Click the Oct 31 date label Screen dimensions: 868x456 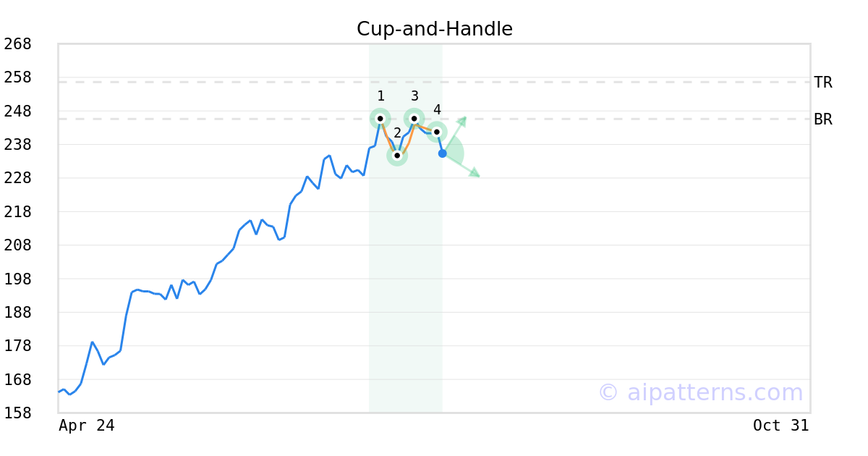pos(781,426)
